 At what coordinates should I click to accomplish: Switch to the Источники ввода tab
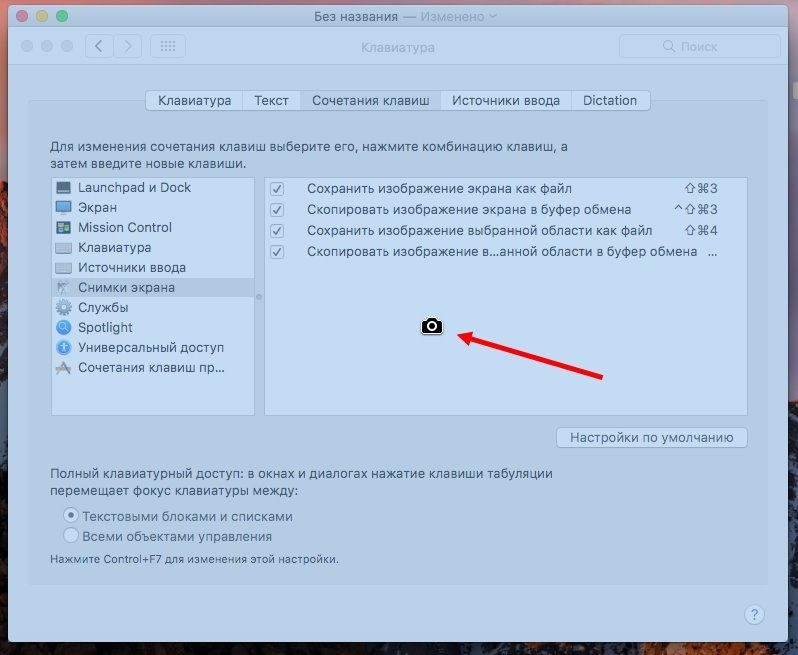point(506,100)
